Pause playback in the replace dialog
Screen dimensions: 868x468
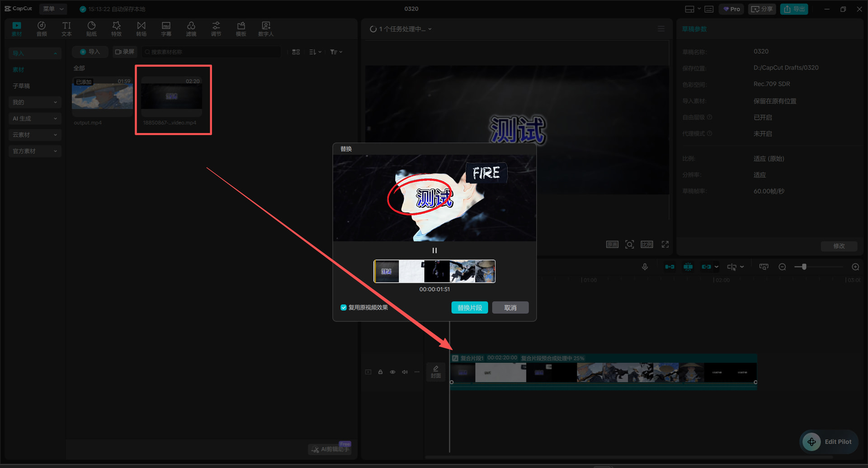click(x=434, y=251)
